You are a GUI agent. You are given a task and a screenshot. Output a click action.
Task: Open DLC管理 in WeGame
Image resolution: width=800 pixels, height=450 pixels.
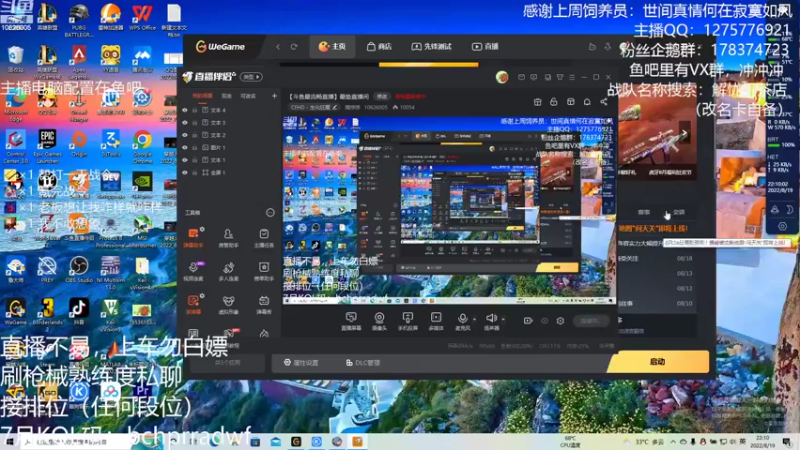(363, 363)
